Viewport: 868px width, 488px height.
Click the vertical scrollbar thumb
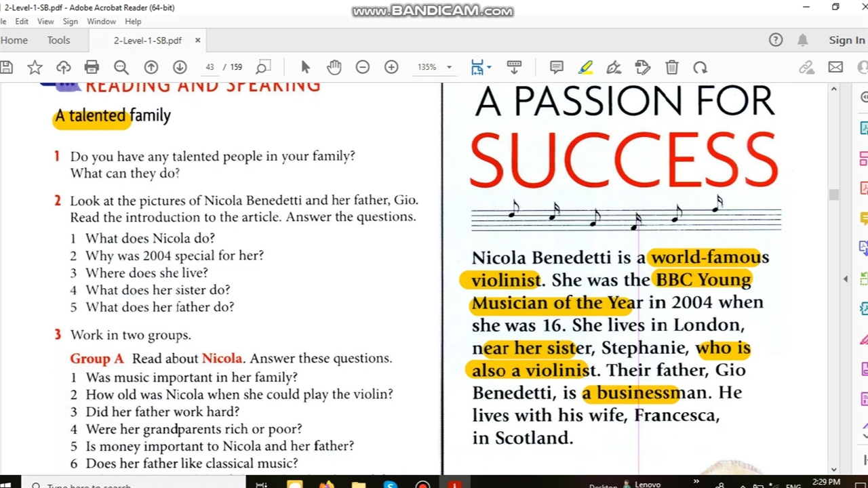833,195
